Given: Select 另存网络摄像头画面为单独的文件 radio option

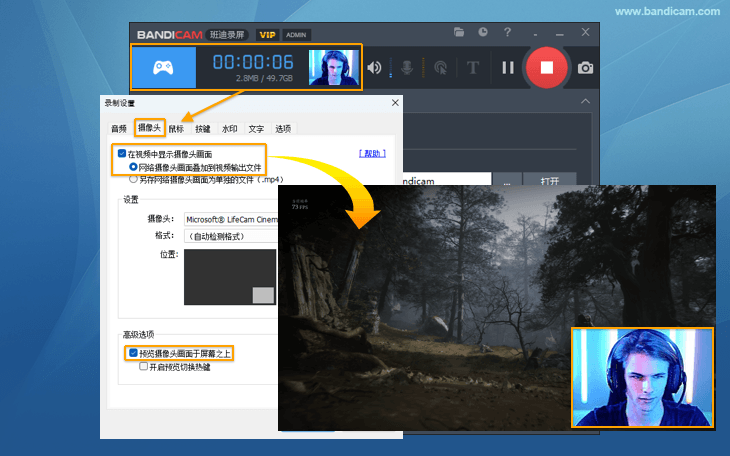Looking at the screenshot, I should coord(134,180).
